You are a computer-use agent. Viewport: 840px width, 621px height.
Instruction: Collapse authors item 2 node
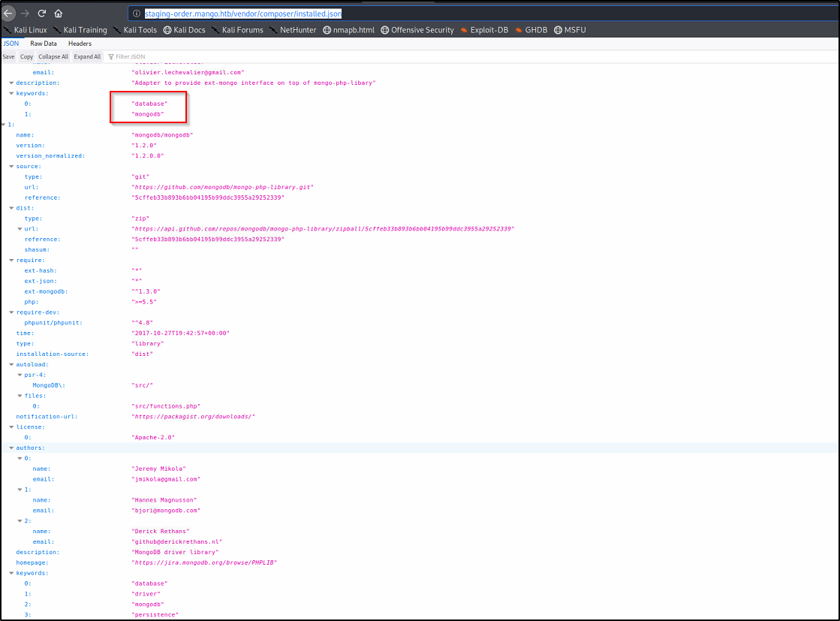coord(20,521)
